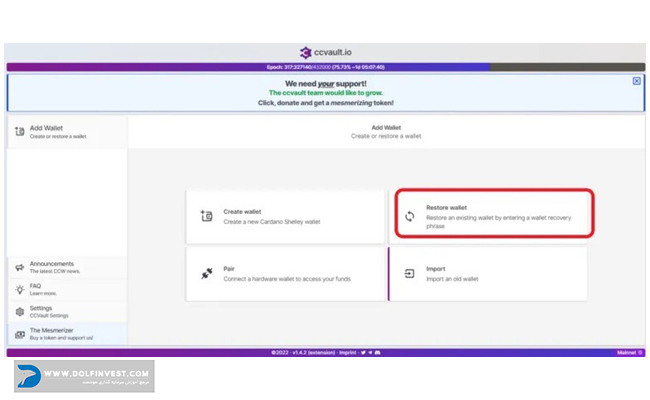Open Settings via the gear icon
650x400 pixels.
(20, 311)
